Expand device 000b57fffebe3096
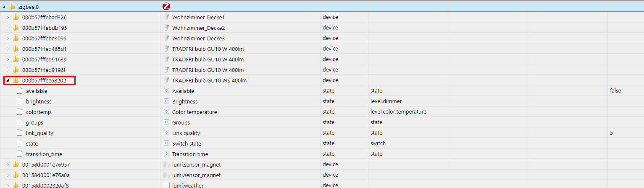 [x=8, y=38]
